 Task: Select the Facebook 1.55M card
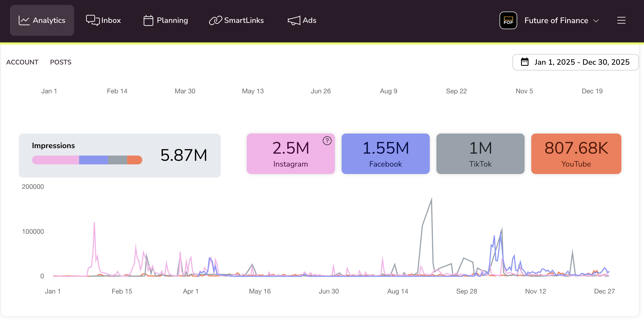point(385,154)
